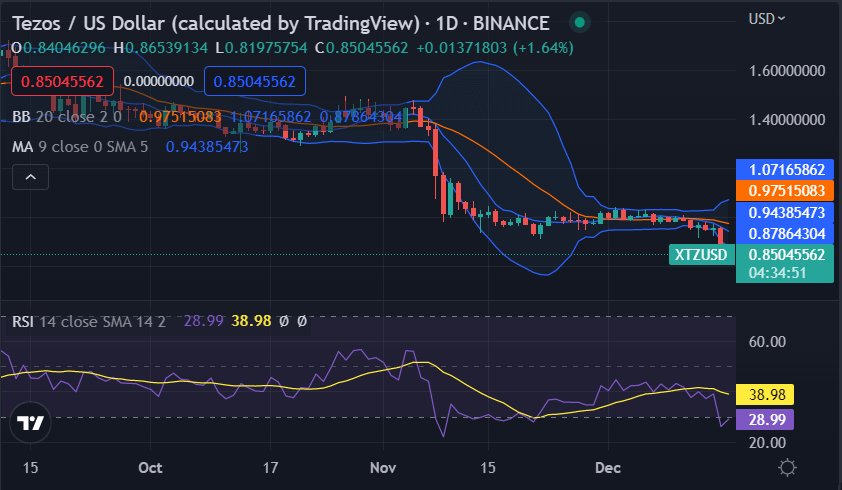Viewport: 842px width, 490px height.
Task: Click the purple 28.99 RSI axis label
Action: [765, 420]
